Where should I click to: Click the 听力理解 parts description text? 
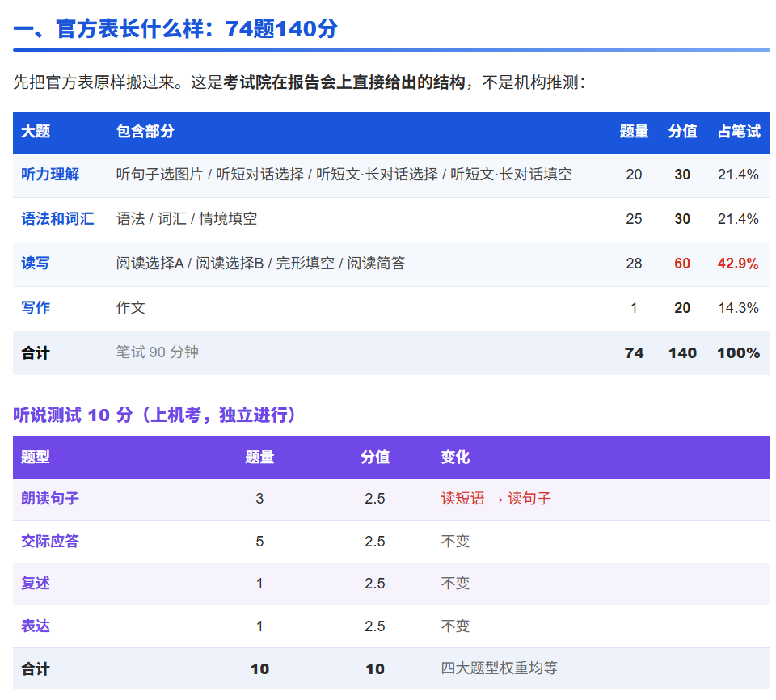(344, 175)
